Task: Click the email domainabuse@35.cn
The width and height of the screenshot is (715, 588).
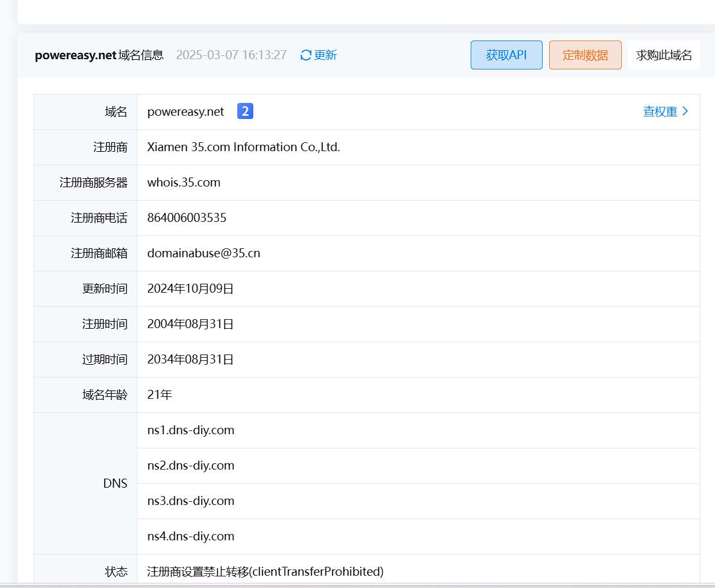Action: tap(204, 253)
